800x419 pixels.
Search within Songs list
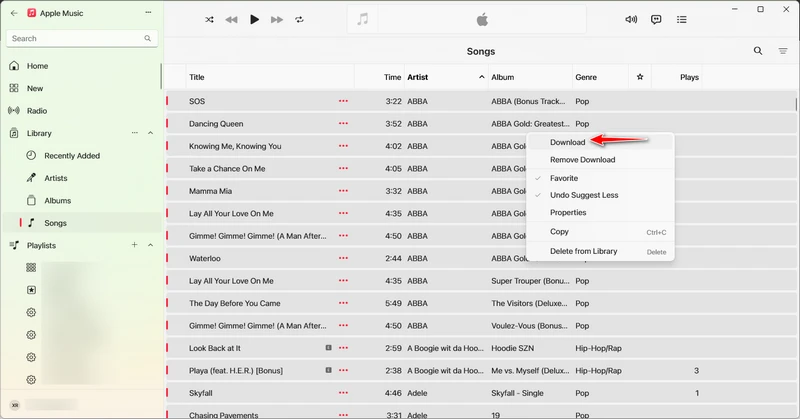coord(758,51)
